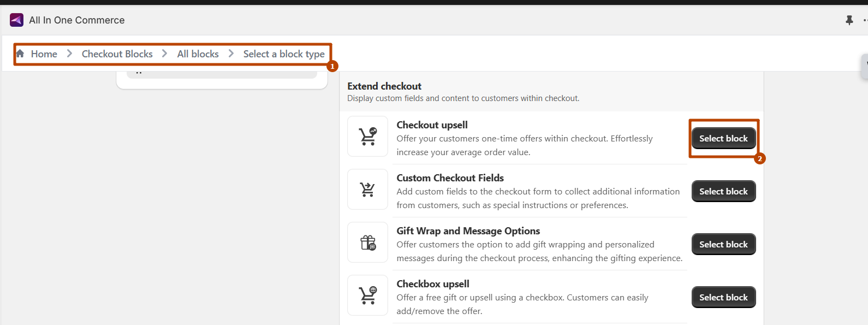This screenshot has height=325, width=868.
Task: Click the Checkout upsell title text
Action: coord(432,125)
